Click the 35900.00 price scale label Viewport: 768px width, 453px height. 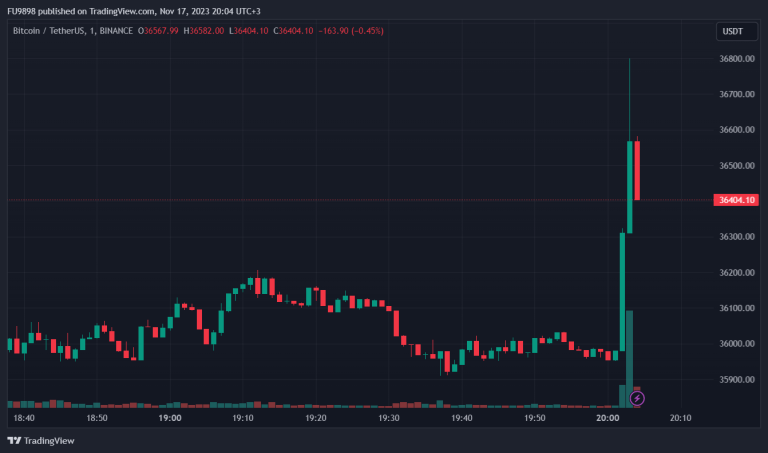pyautogui.click(x=735, y=380)
